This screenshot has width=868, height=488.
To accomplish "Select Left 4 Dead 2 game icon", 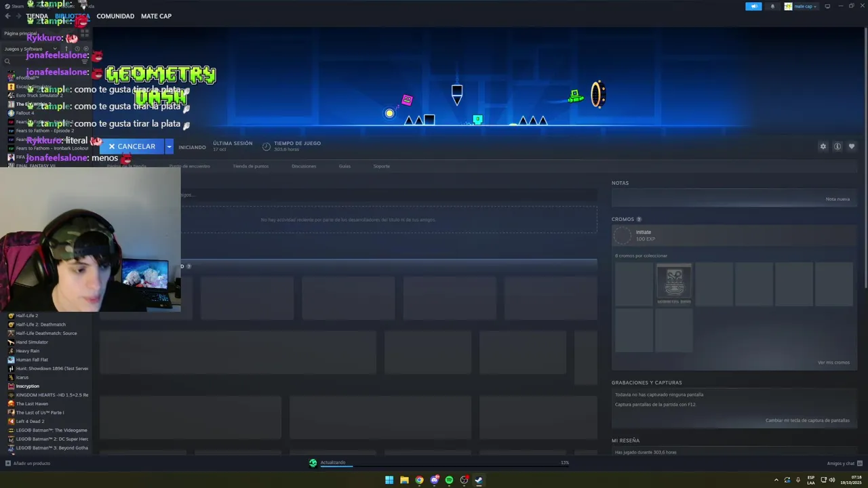I will point(11,422).
